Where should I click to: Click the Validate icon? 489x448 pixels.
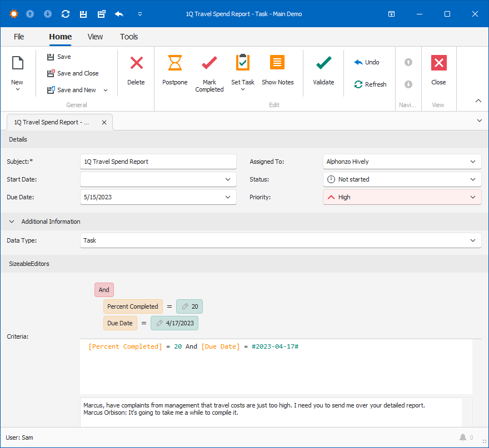(x=323, y=62)
